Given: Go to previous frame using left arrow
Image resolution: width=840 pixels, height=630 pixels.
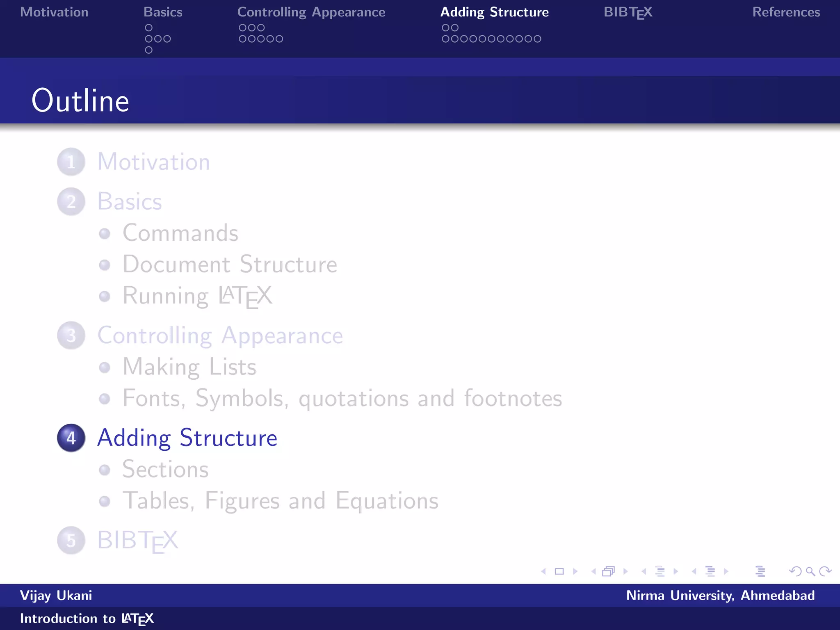Looking at the screenshot, I should 593,571.
